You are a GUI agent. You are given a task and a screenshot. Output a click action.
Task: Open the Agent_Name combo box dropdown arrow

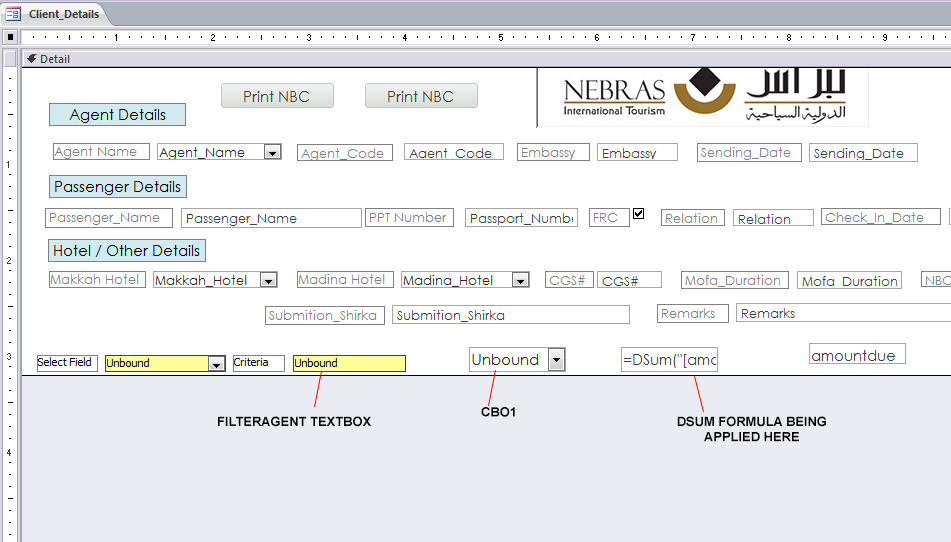[x=273, y=152]
